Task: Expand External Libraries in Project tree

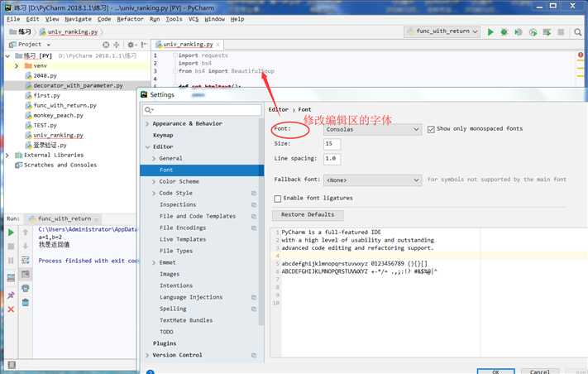Action: 7,155
